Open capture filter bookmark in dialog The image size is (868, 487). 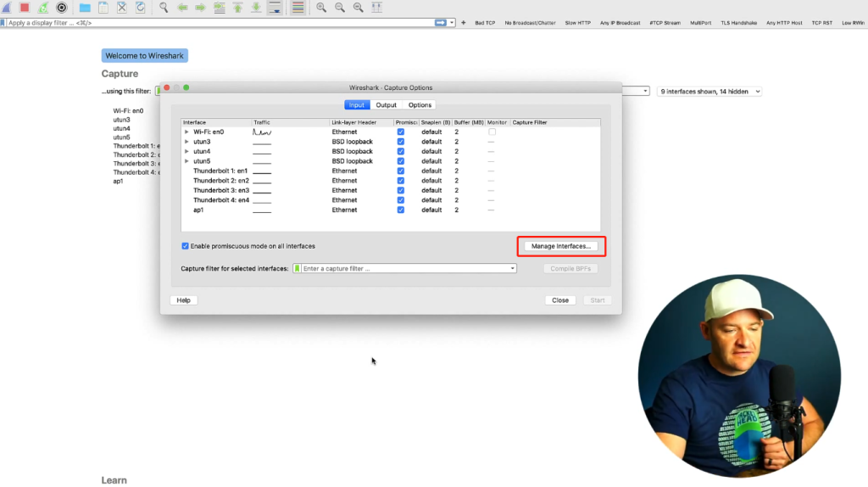(x=298, y=269)
